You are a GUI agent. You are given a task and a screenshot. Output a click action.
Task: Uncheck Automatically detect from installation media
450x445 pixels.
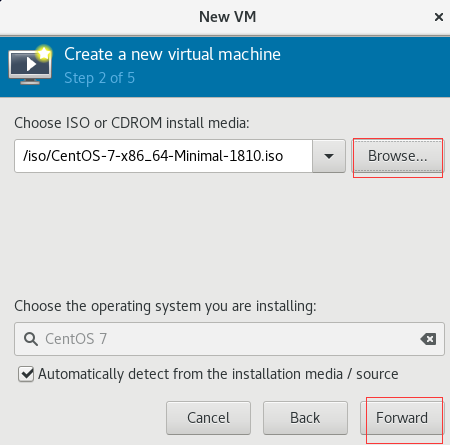(26, 374)
